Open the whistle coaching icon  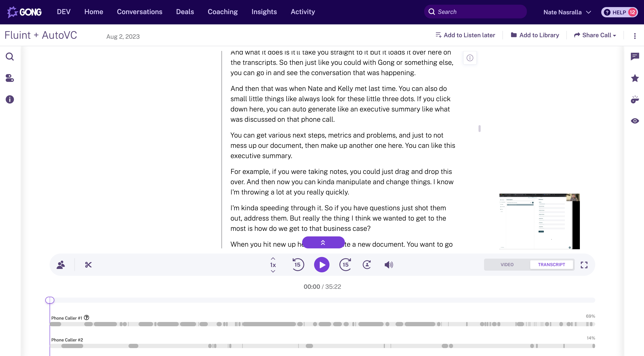pyautogui.click(x=635, y=99)
